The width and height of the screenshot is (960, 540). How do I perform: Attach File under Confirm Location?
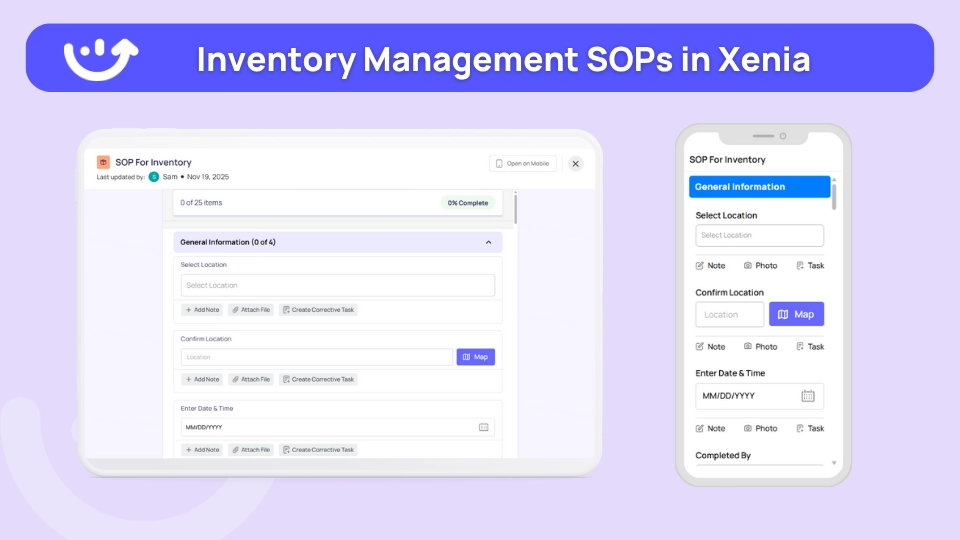pyautogui.click(x=251, y=380)
